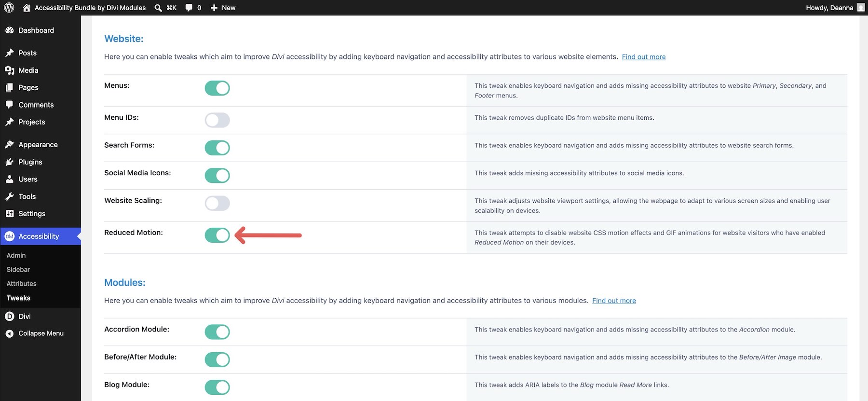Open the Posts menu label
The width and height of the screenshot is (868, 401).
click(x=27, y=53)
